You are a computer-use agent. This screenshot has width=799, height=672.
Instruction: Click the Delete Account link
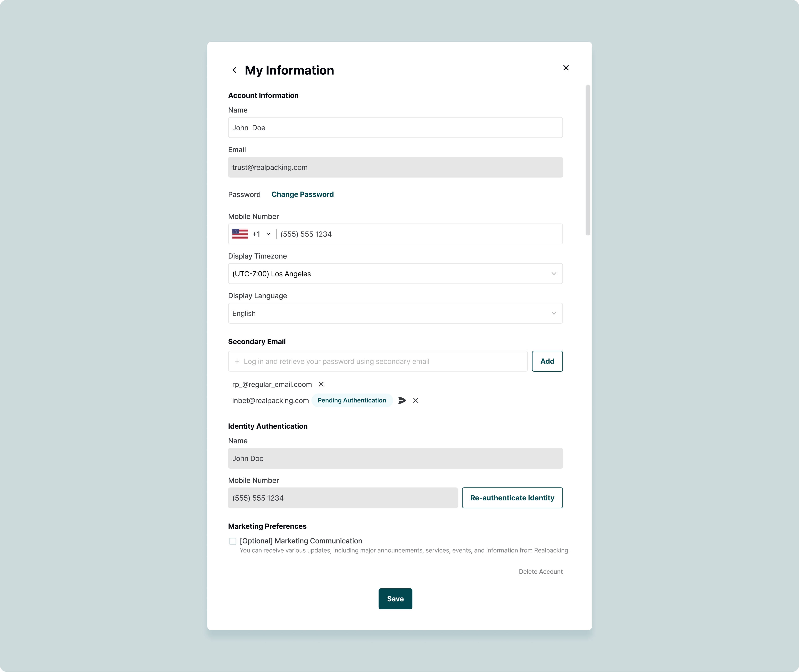(x=541, y=571)
